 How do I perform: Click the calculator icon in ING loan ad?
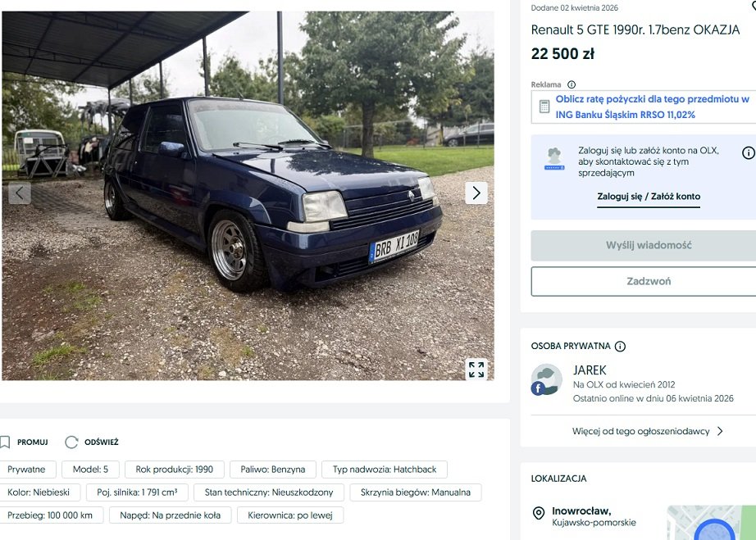(544, 107)
